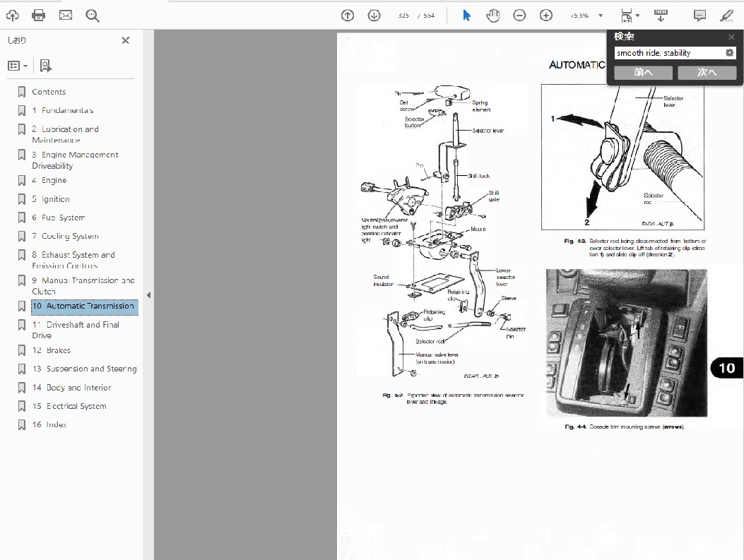This screenshot has width=744, height=560.
Task: Click the email envelope icon
Action: pyautogui.click(x=66, y=15)
